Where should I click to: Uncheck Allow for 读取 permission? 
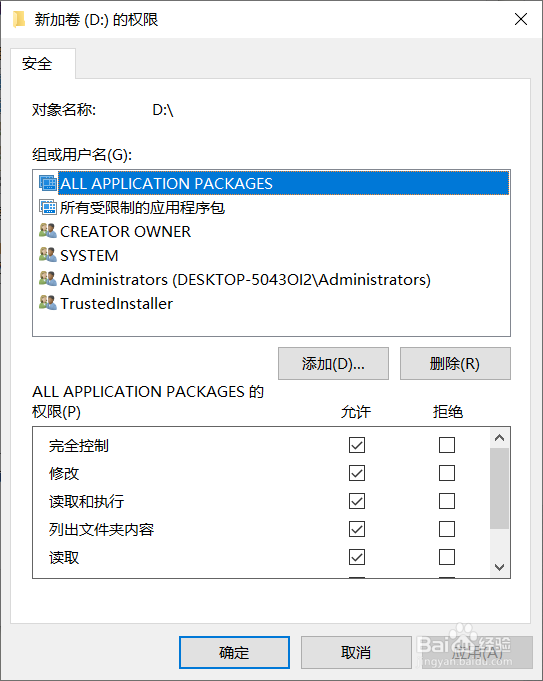tap(357, 557)
